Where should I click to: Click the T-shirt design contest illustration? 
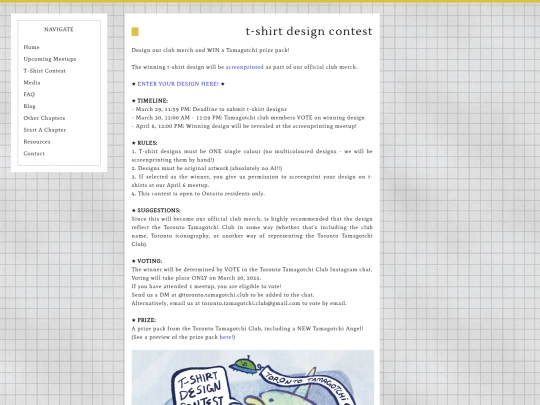click(253, 377)
